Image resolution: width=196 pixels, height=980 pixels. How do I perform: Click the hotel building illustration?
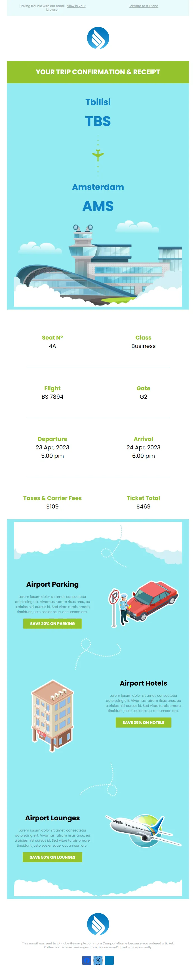(53, 715)
